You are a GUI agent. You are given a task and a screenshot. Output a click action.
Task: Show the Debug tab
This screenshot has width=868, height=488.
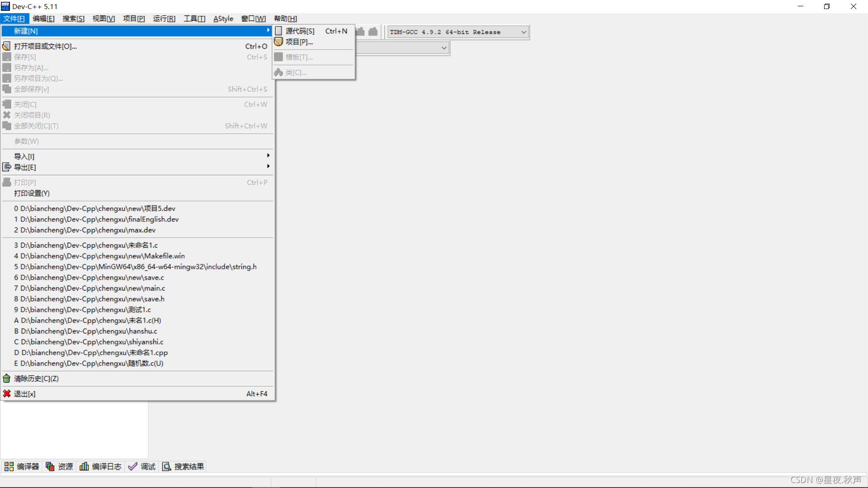tap(142, 466)
